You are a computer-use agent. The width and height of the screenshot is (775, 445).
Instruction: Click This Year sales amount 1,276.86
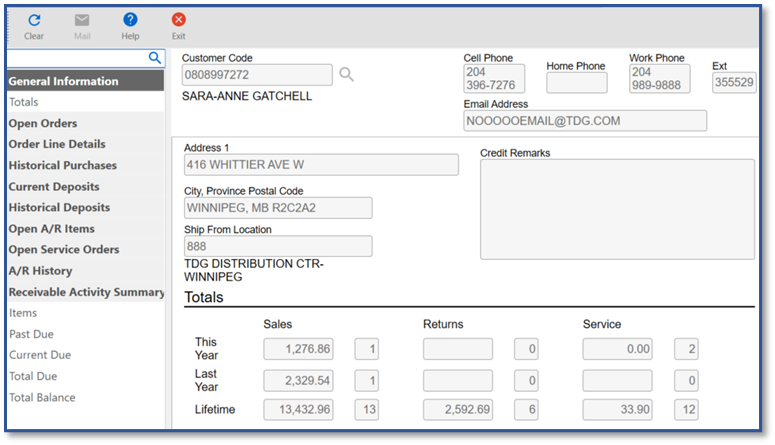(298, 349)
